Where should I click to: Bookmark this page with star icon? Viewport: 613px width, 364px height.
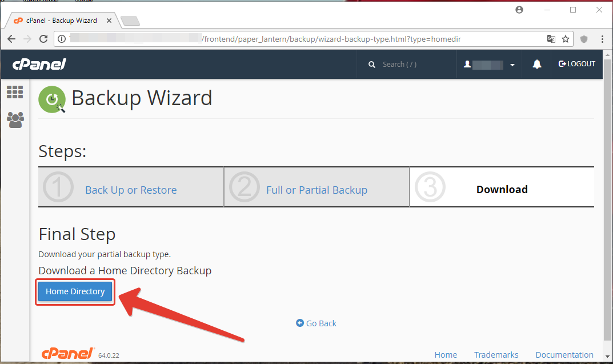click(x=565, y=39)
